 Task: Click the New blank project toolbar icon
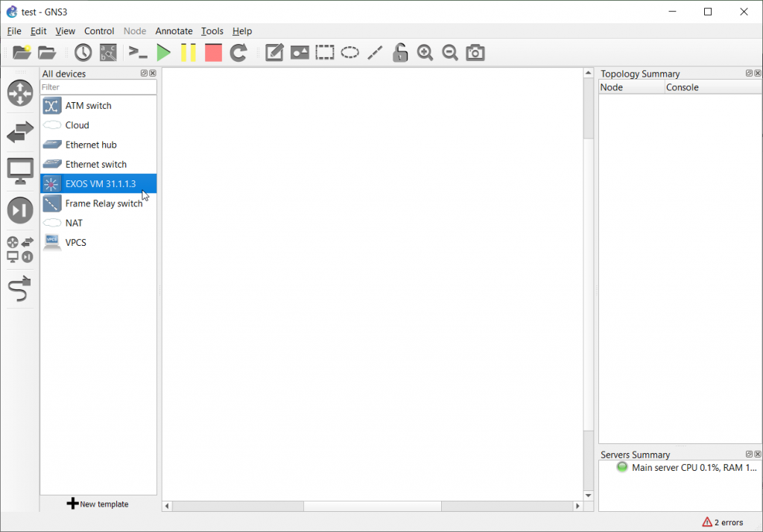click(x=22, y=53)
